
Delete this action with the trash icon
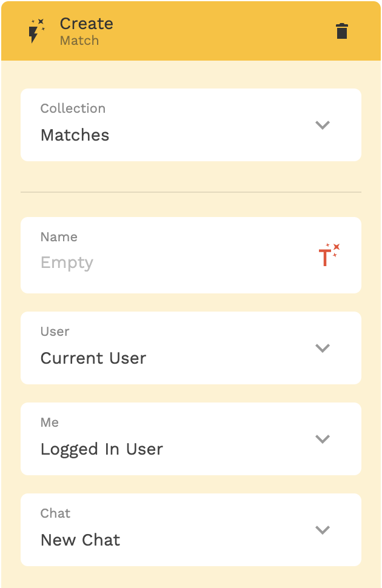342,31
